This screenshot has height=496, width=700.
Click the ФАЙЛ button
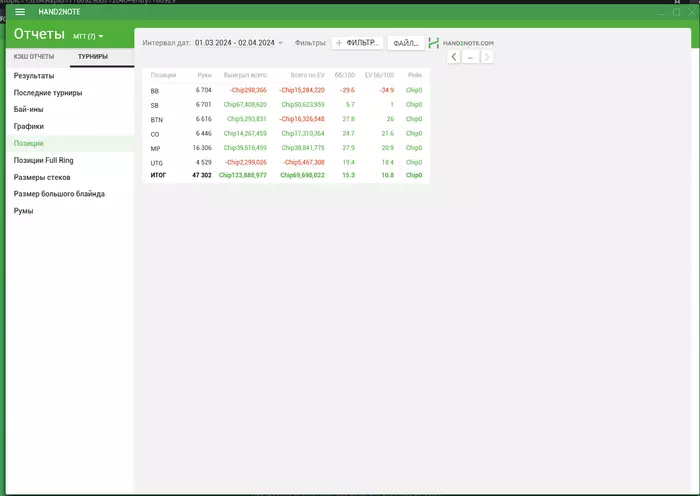click(x=406, y=43)
